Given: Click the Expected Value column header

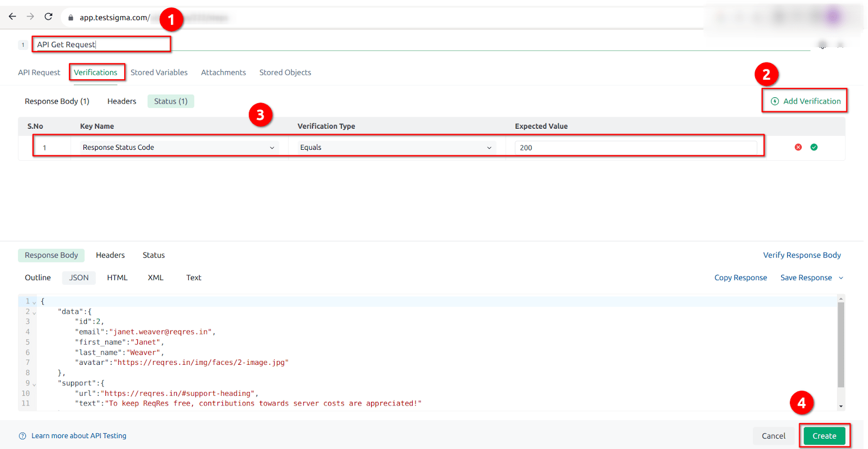Looking at the screenshot, I should pyautogui.click(x=541, y=126).
